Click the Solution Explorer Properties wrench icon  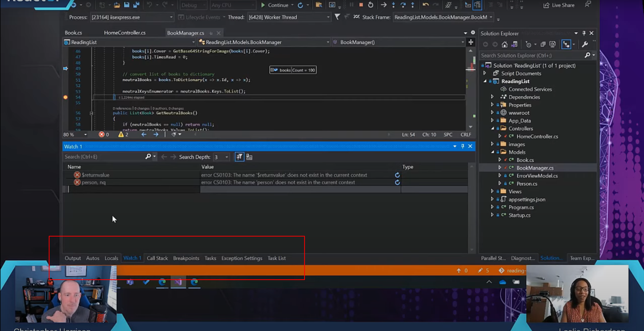point(585,45)
